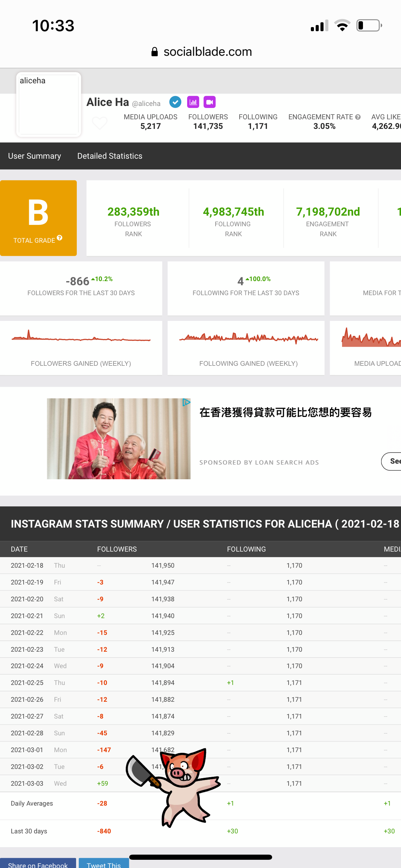Open the aliceha profile picture
Viewport: 401px width, 868px height.
pyautogui.click(x=49, y=105)
